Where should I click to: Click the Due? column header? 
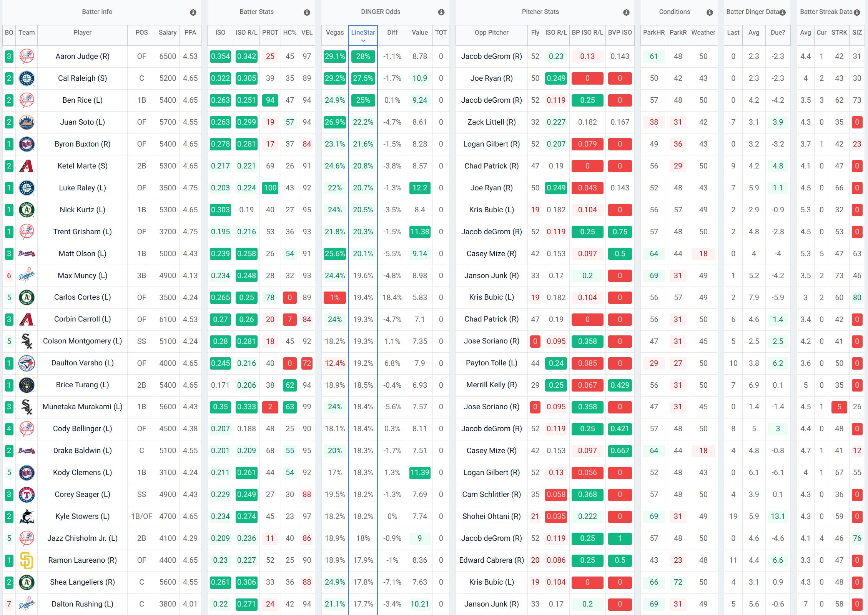point(778,33)
